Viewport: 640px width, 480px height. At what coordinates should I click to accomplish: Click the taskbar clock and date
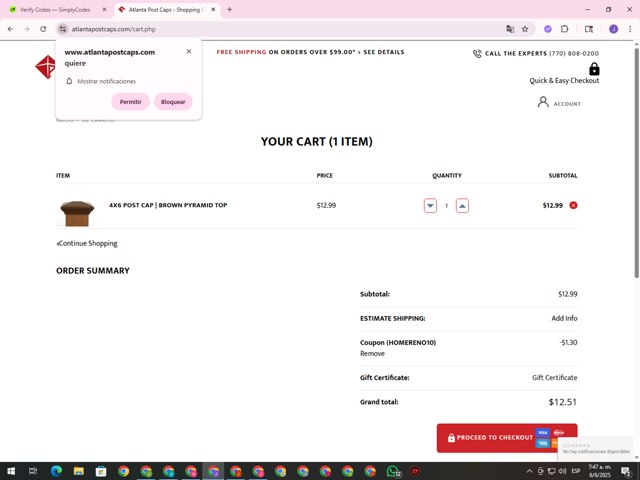click(x=600, y=471)
